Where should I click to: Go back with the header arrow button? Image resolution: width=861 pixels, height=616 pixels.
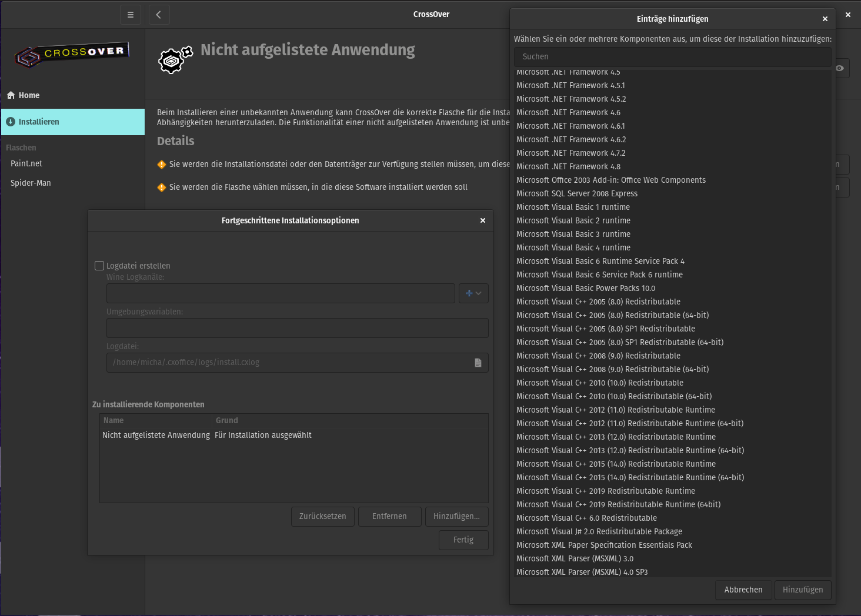click(x=159, y=15)
